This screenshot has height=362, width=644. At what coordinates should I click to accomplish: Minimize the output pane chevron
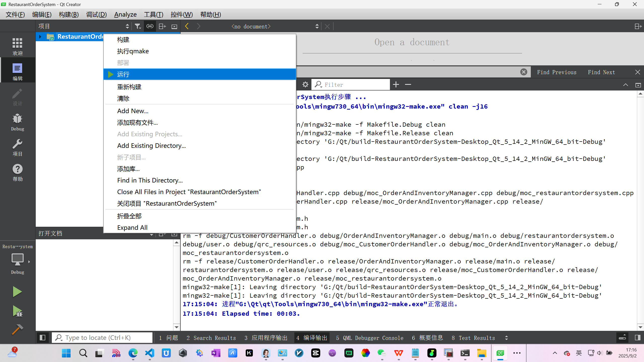pos(625,85)
